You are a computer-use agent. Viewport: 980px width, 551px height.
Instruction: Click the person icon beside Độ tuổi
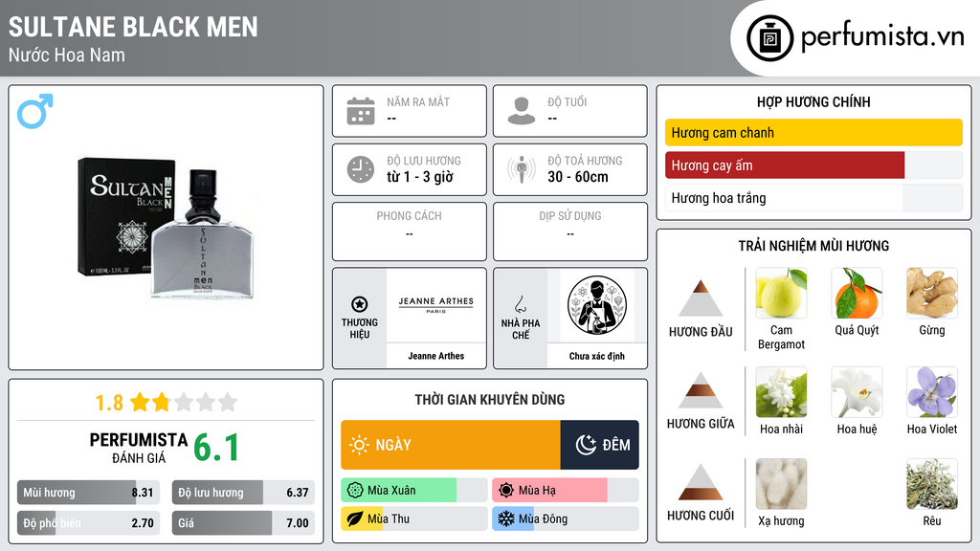coord(522,111)
